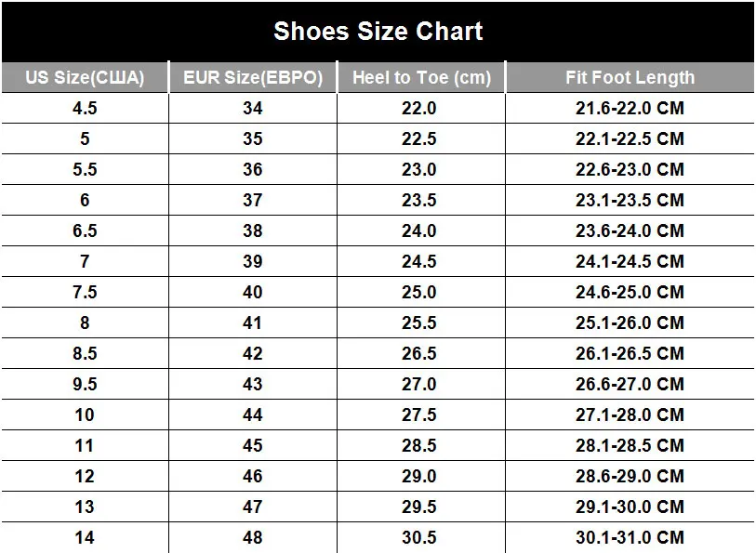This screenshot has width=756, height=553.
Task: Click the 25.1-26.0 CM foot length cell
Action: pos(630,323)
